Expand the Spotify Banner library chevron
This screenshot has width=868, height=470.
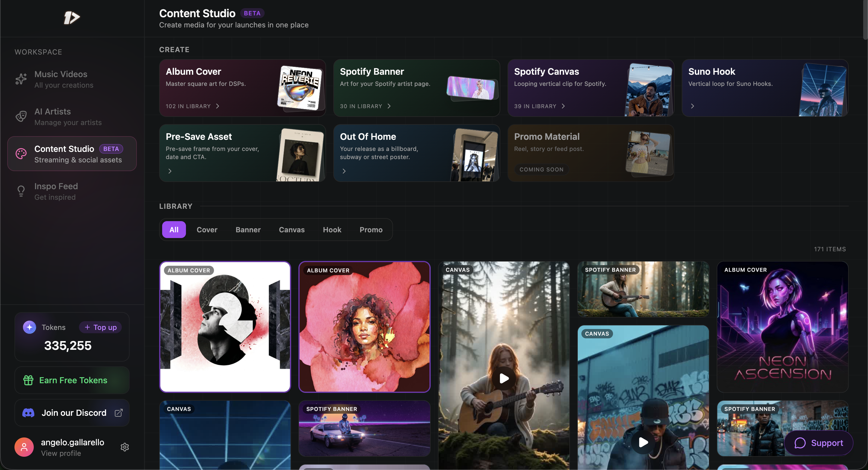389,106
